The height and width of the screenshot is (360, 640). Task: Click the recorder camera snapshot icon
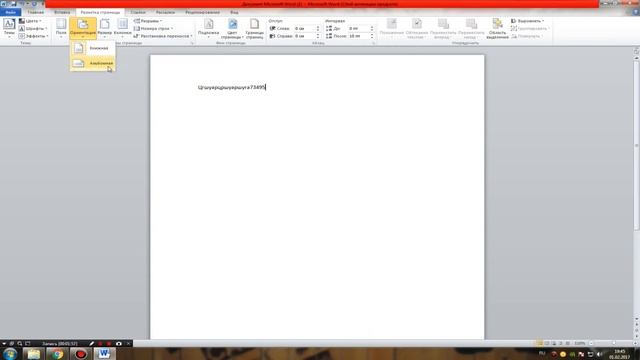coord(118,344)
